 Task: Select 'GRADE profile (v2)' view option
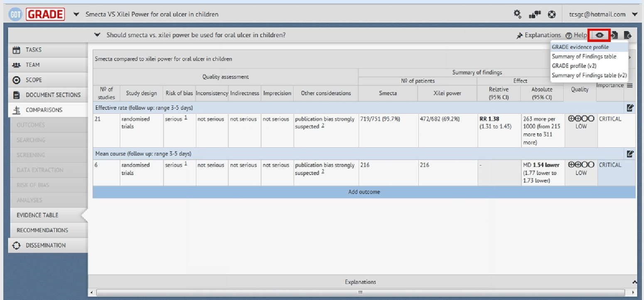click(590, 66)
